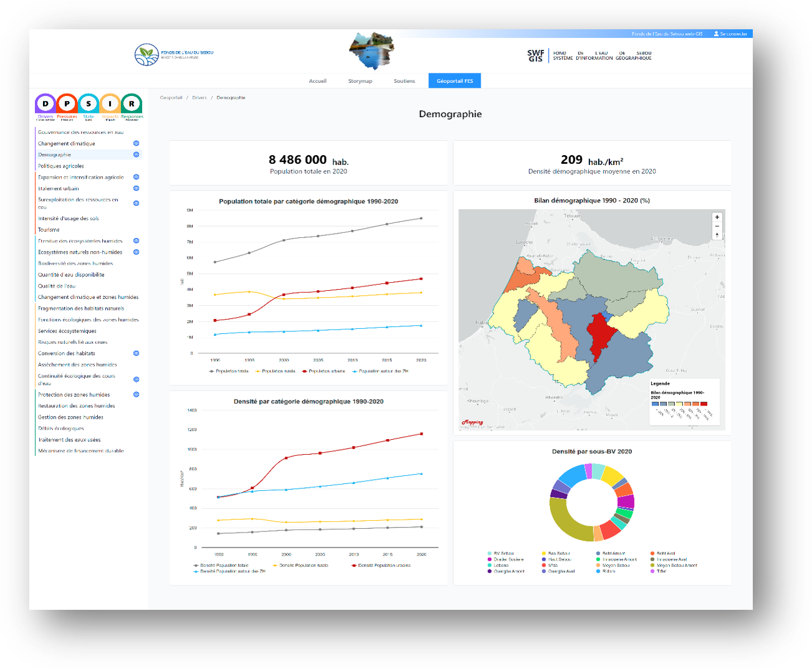Click eye icon for Conversion des habitats
Image resolution: width=812 pixels, height=669 pixels.
(x=136, y=353)
